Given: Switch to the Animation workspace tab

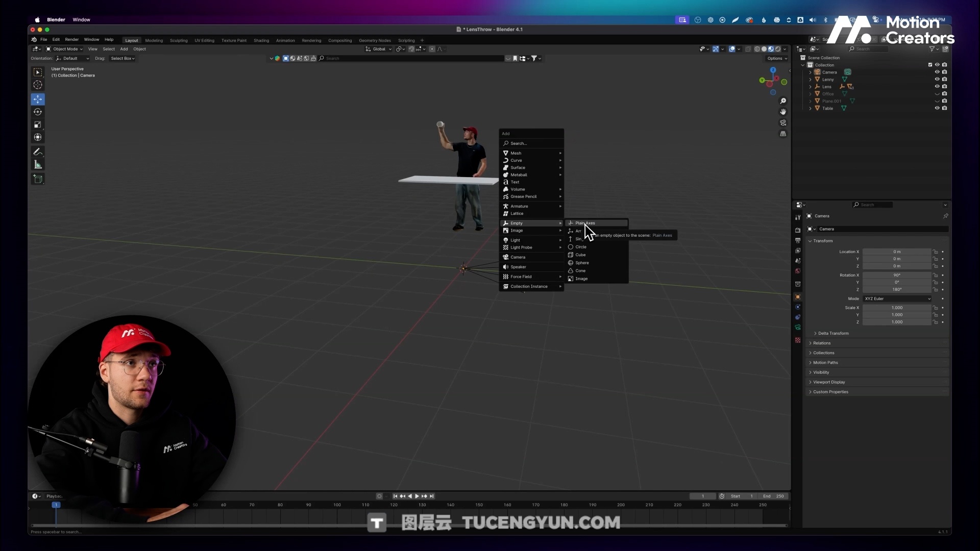Looking at the screenshot, I should (x=285, y=40).
